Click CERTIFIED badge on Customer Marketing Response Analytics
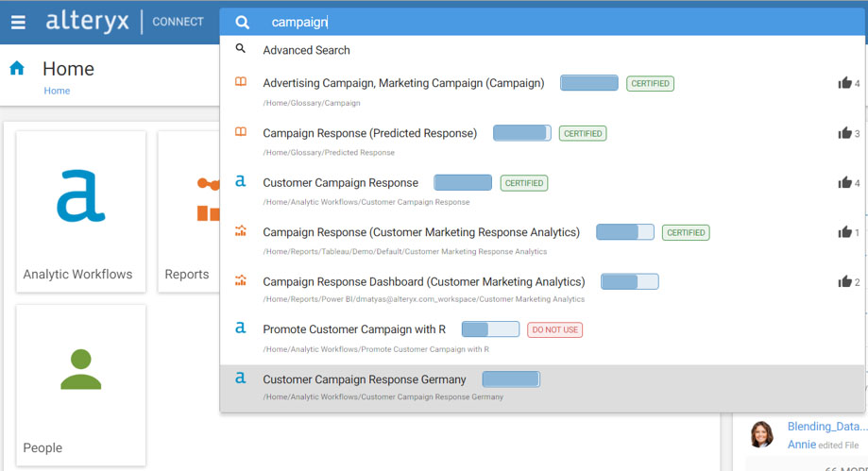 686,232
